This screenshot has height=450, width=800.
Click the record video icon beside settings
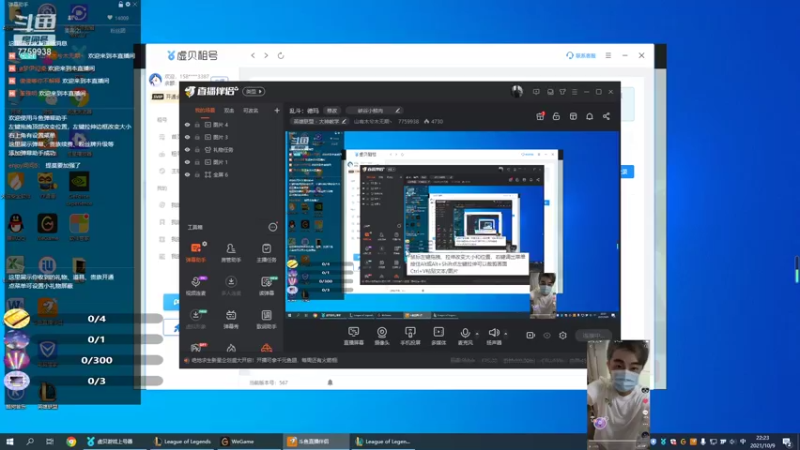[531, 335]
